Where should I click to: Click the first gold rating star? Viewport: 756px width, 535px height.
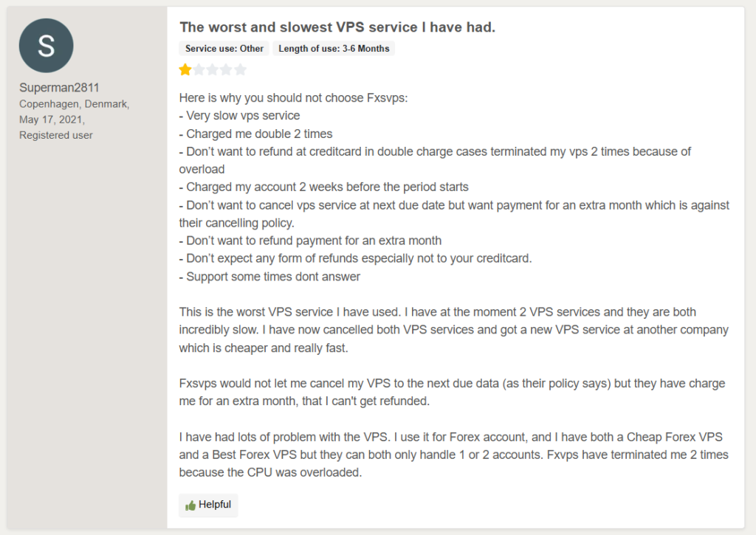coord(185,70)
